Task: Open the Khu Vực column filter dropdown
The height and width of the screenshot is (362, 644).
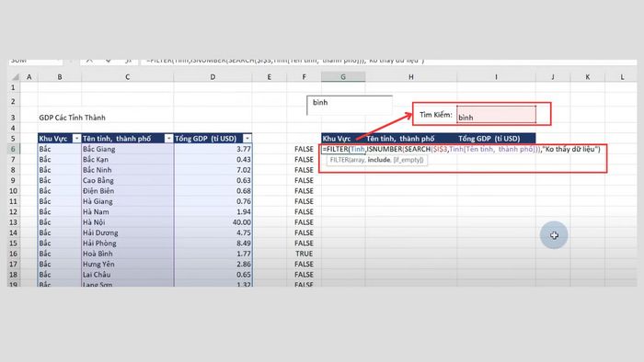Action: (76, 139)
